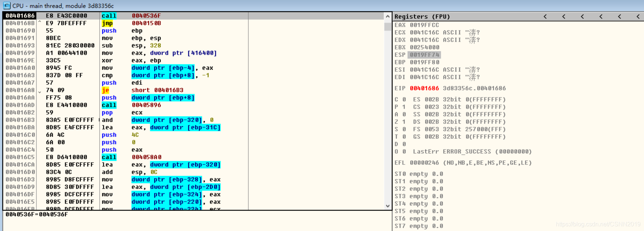The height and width of the screenshot is (231, 644).
Task: Click operand 'dword ptr [ebp-2D0]'
Action: [x=185, y=187]
